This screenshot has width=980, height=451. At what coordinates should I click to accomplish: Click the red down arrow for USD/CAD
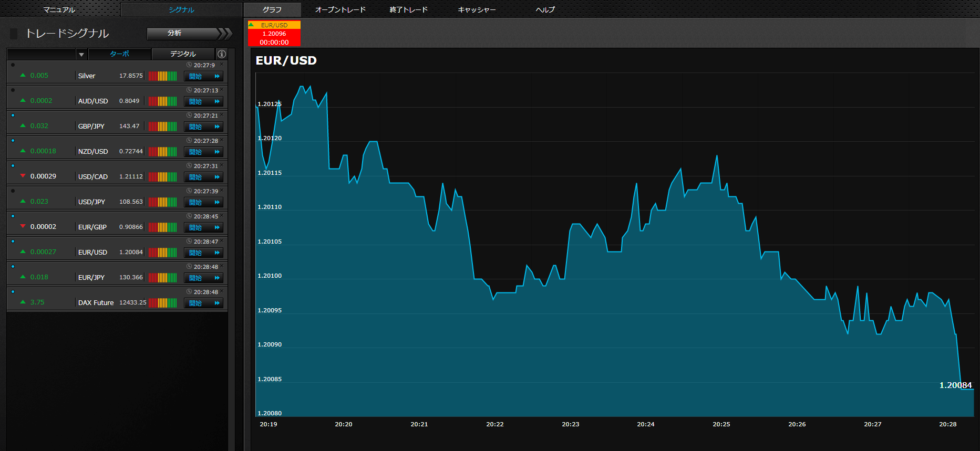pos(23,176)
